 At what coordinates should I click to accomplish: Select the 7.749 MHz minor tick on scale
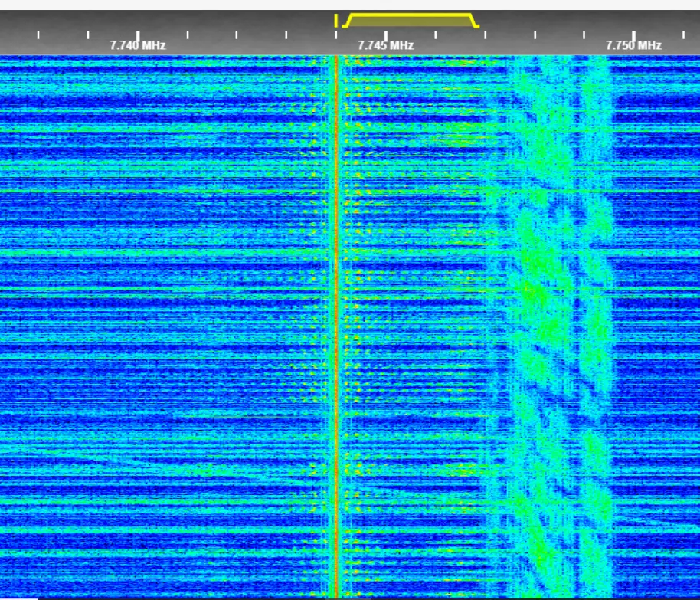click(584, 34)
